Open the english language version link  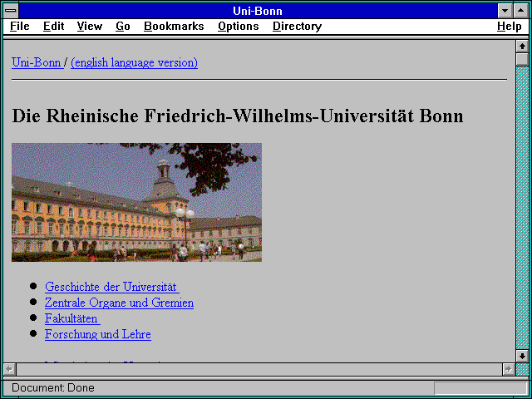coord(135,62)
